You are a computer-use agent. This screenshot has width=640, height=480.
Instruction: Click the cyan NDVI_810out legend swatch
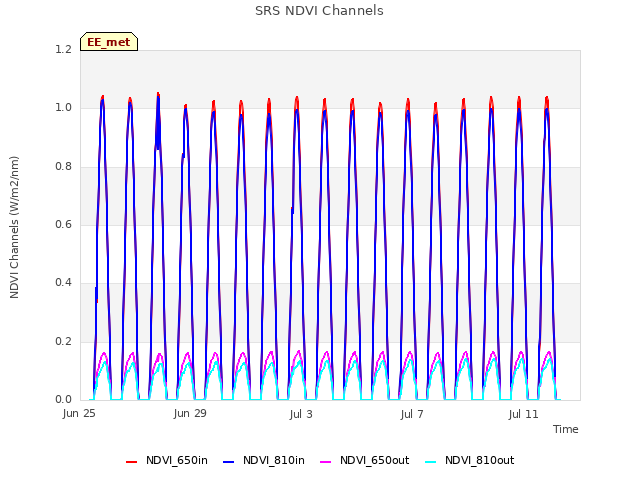[x=431, y=461]
